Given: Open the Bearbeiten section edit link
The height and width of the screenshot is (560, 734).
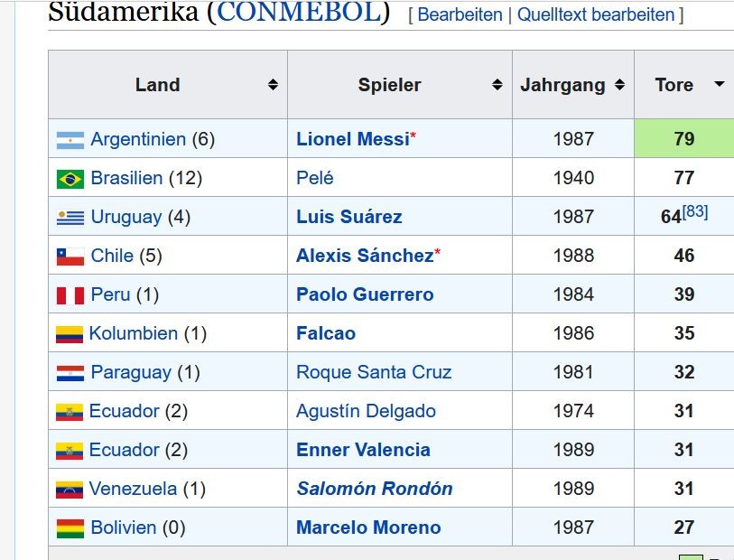Looking at the screenshot, I should pos(460,14).
